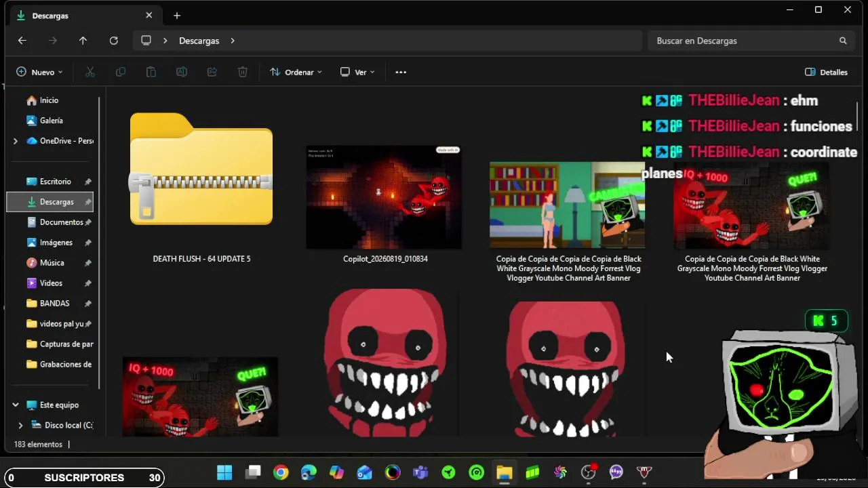Click the Rename icon in toolbar
This screenshot has height=488, width=868.
(x=182, y=72)
